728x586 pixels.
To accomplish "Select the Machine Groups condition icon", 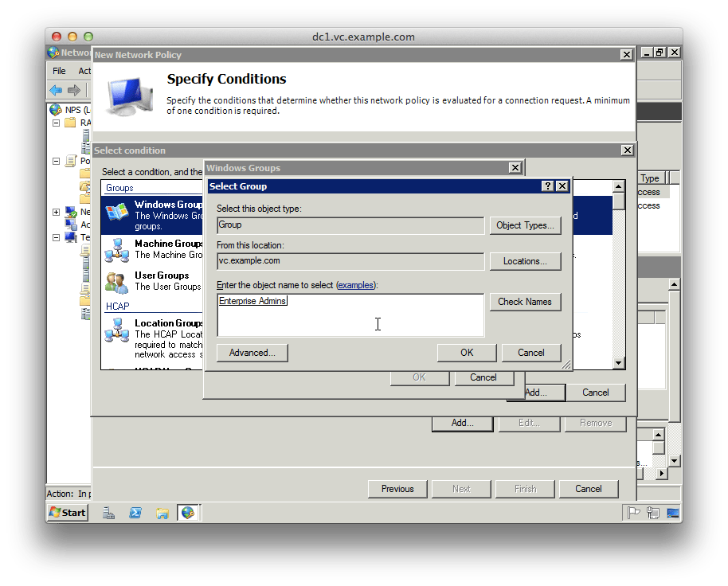I will point(119,248).
